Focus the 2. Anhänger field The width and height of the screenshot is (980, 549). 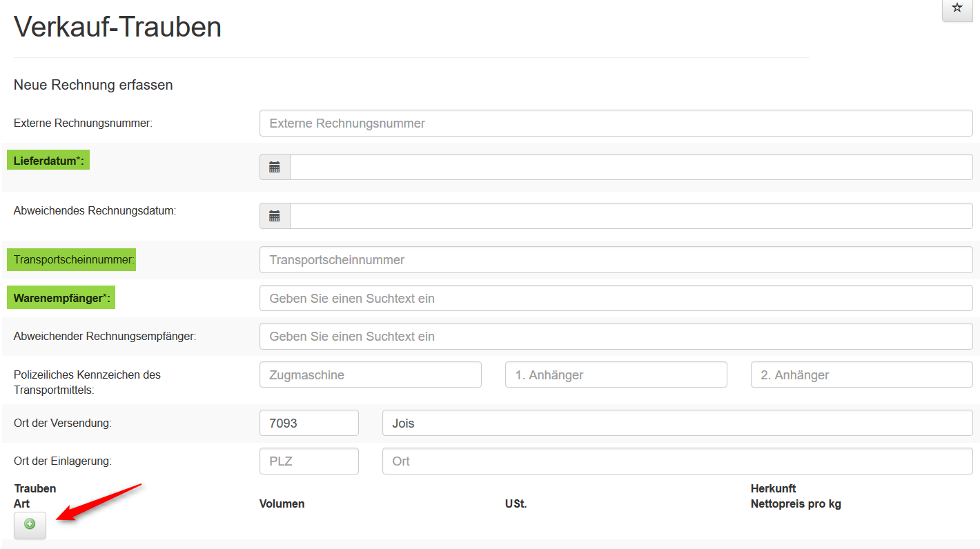click(x=861, y=375)
